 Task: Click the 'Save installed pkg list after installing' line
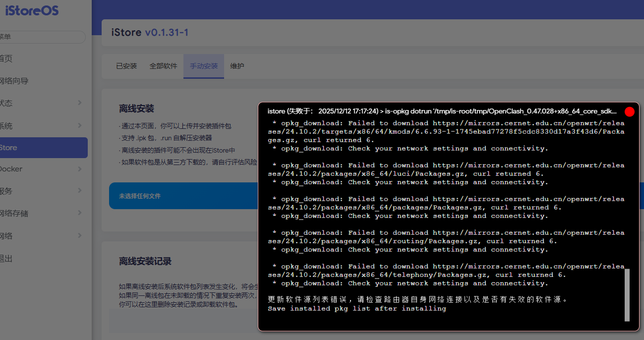pyautogui.click(x=357, y=308)
